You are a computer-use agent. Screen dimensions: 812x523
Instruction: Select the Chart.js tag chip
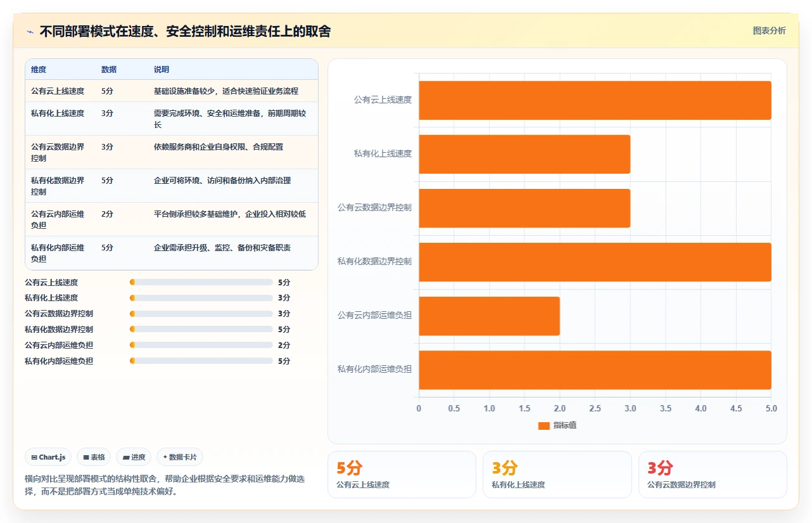(48, 457)
